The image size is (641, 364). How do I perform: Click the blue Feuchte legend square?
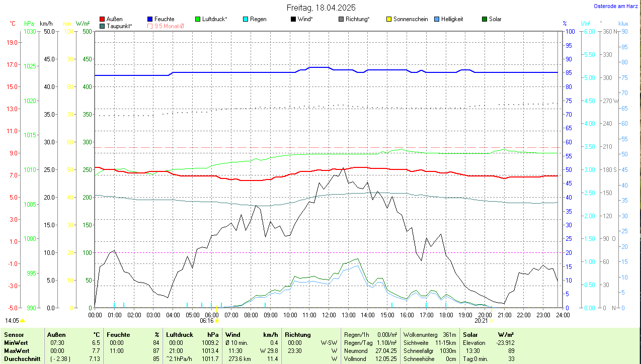click(x=150, y=19)
